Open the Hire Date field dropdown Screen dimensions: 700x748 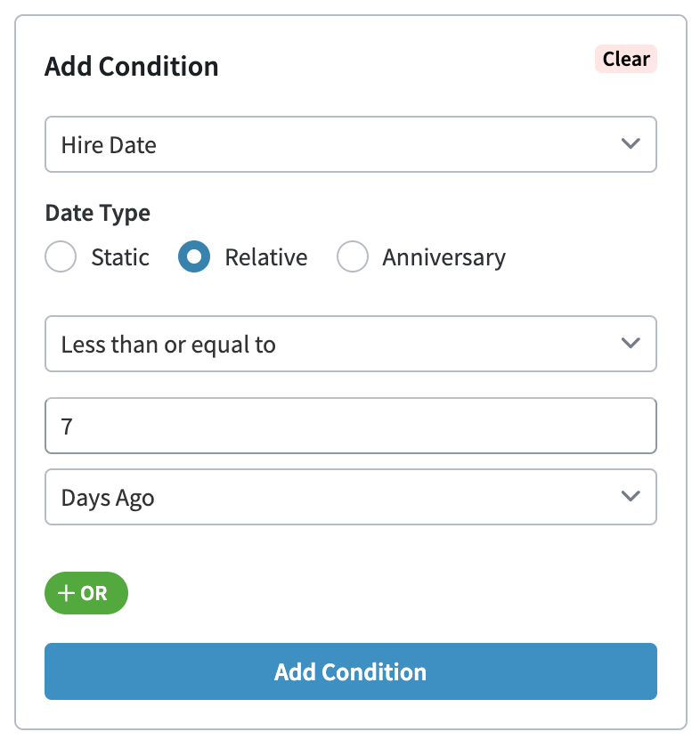pyautogui.click(x=350, y=144)
